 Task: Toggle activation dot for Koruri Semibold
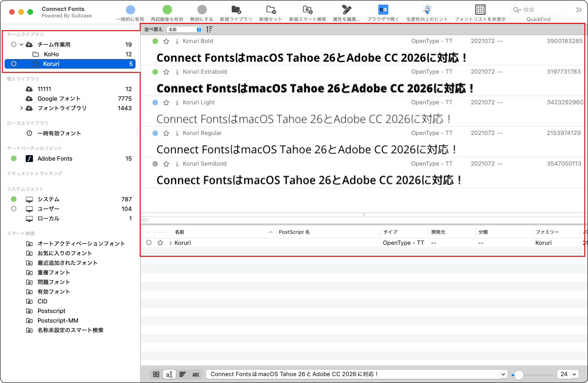pos(155,164)
